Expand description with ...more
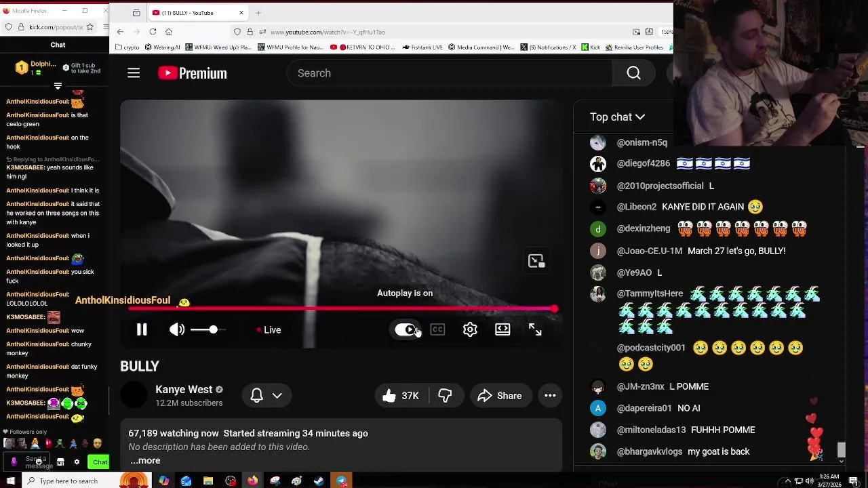This screenshot has height=488, width=868. [145, 461]
